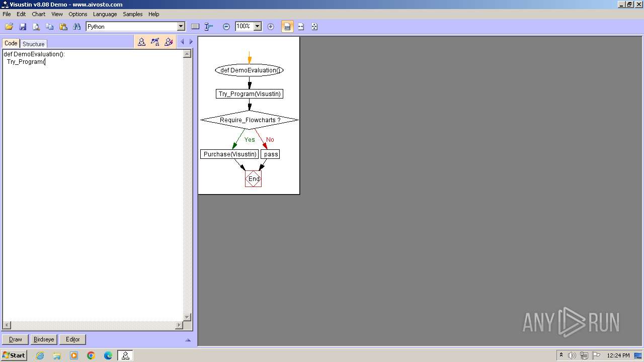
Task: Click the text cursor icon in toolbar
Action: tap(209, 27)
